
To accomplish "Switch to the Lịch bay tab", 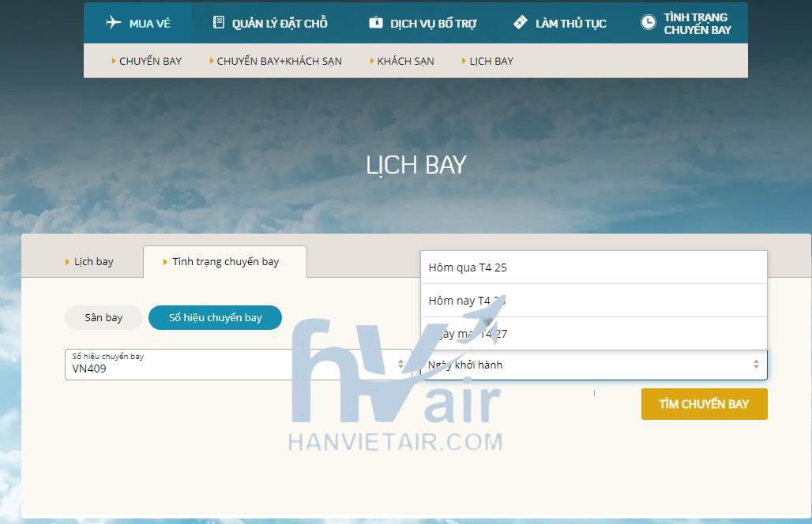I will [x=89, y=262].
